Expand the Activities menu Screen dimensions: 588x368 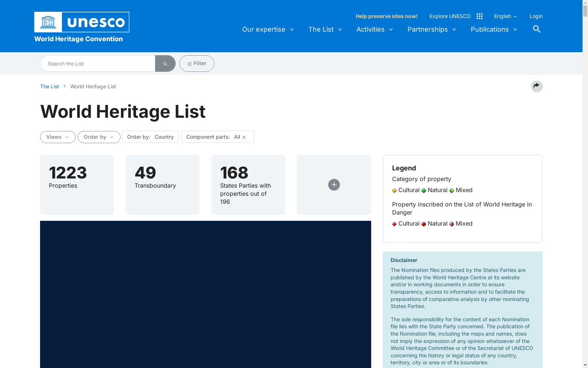point(374,29)
